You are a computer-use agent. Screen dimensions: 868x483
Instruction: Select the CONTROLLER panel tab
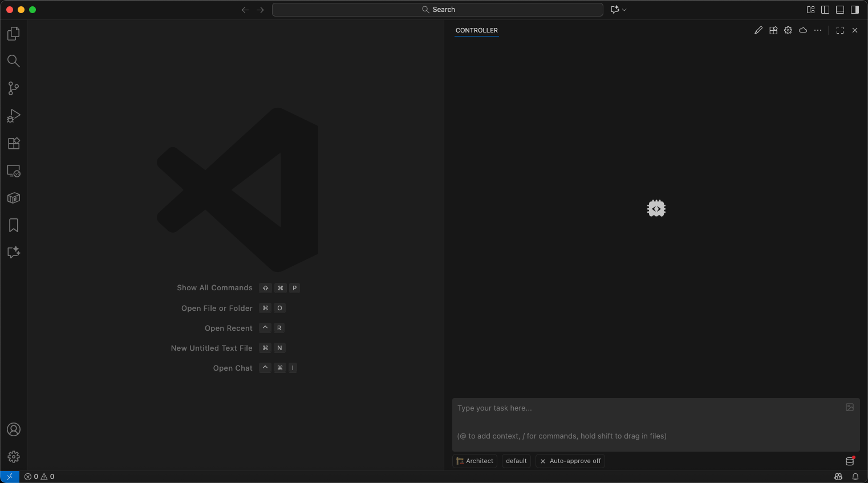coord(477,30)
